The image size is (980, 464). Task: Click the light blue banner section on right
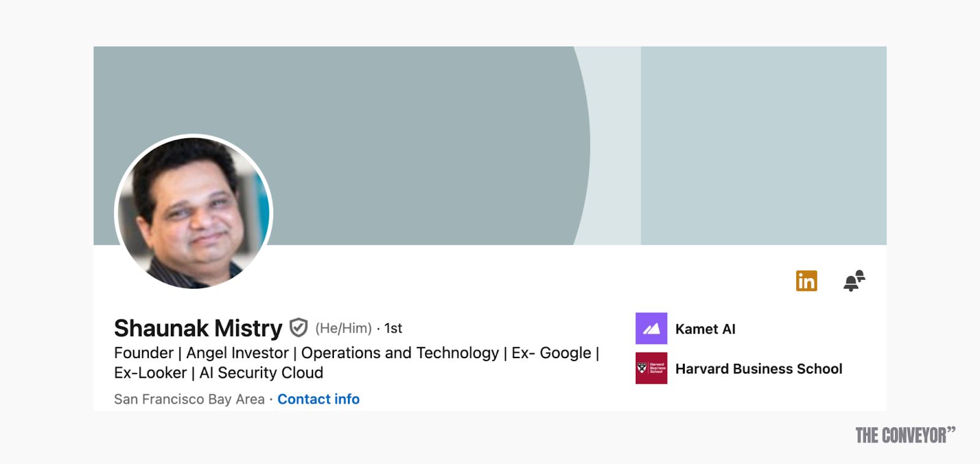(764, 146)
